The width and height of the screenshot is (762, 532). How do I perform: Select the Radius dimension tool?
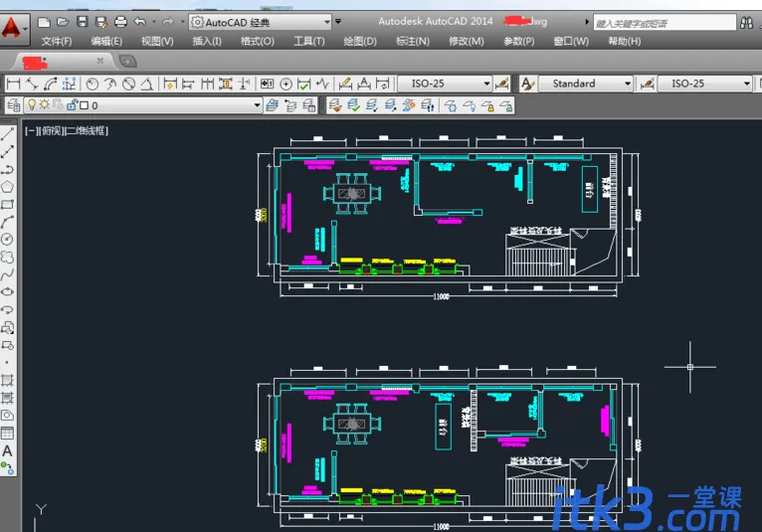click(92, 85)
